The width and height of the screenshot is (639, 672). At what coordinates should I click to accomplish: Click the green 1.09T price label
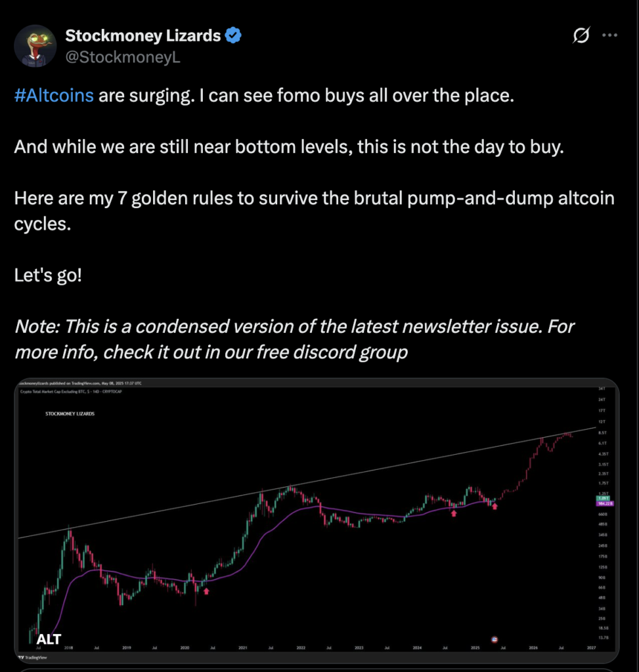pos(604,499)
